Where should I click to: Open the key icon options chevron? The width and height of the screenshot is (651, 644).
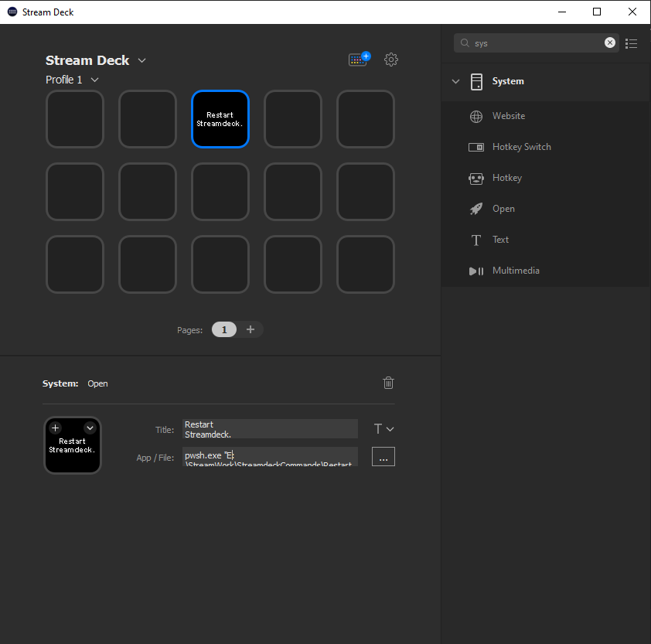(90, 428)
